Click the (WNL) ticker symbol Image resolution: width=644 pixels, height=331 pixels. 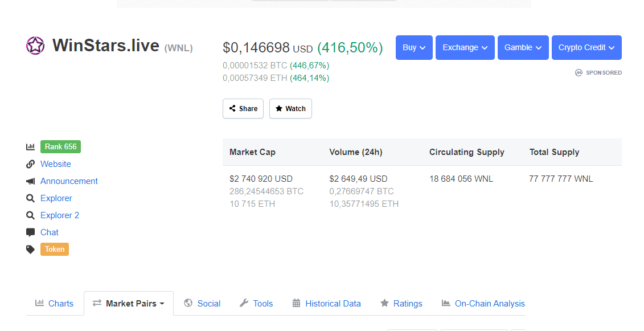click(x=178, y=48)
